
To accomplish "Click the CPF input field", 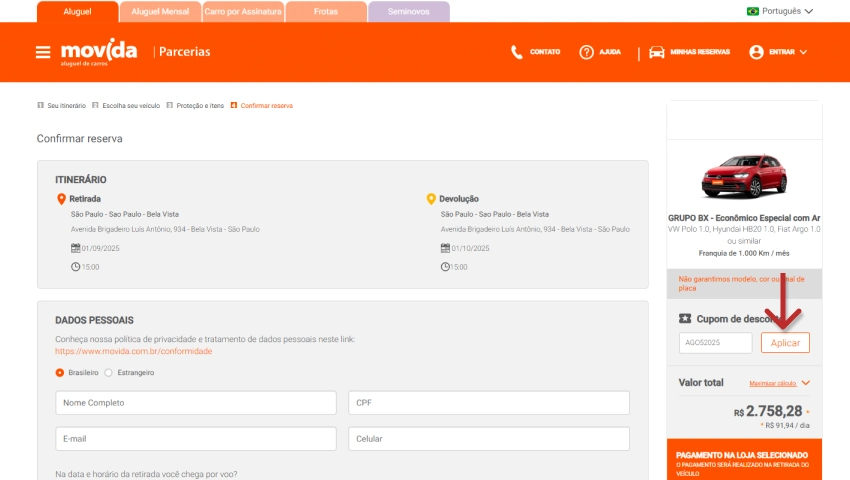I will point(489,403).
